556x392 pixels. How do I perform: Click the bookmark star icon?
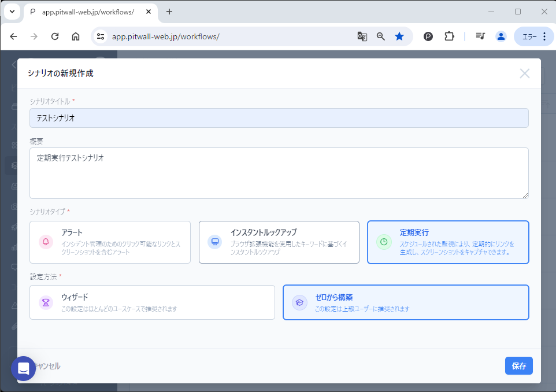tap(399, 36)
